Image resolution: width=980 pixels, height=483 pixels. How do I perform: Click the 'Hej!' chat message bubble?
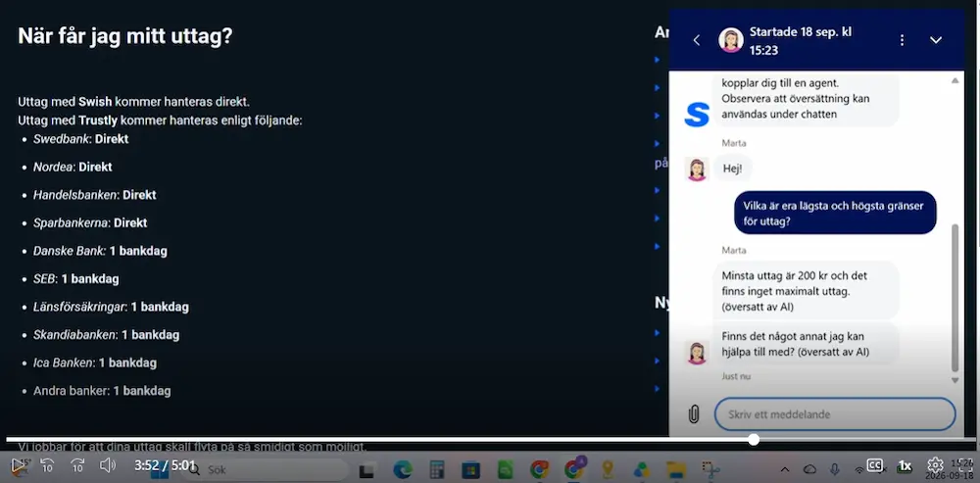[x=732, y=169]
